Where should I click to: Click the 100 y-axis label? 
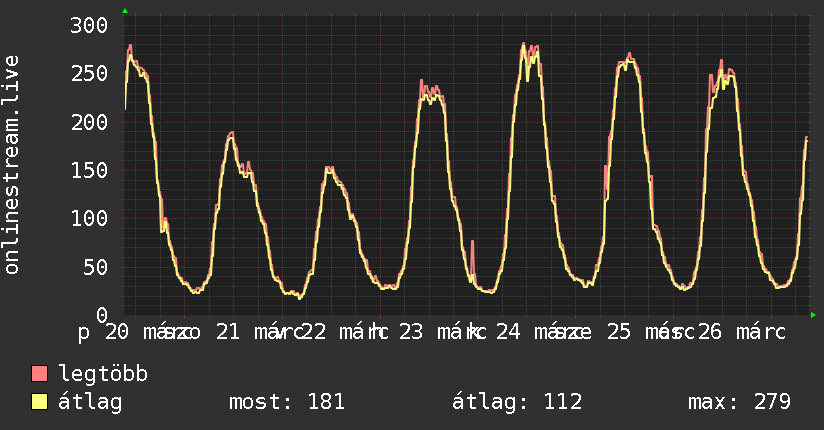[x=89, y=219]
